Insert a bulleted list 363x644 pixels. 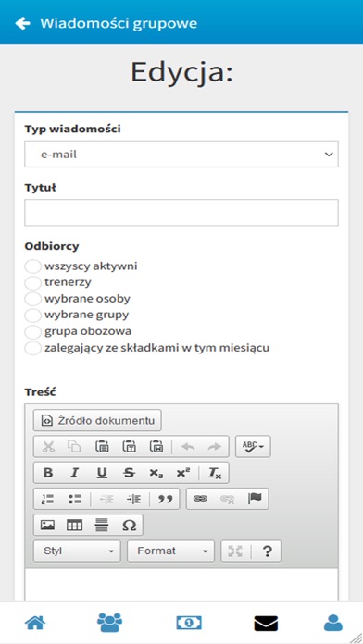coord(75,499)
